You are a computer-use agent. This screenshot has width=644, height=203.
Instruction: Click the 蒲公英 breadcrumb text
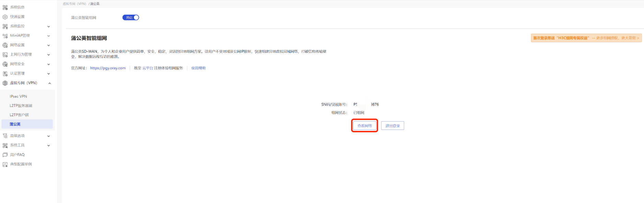click(x=95, y=4)
